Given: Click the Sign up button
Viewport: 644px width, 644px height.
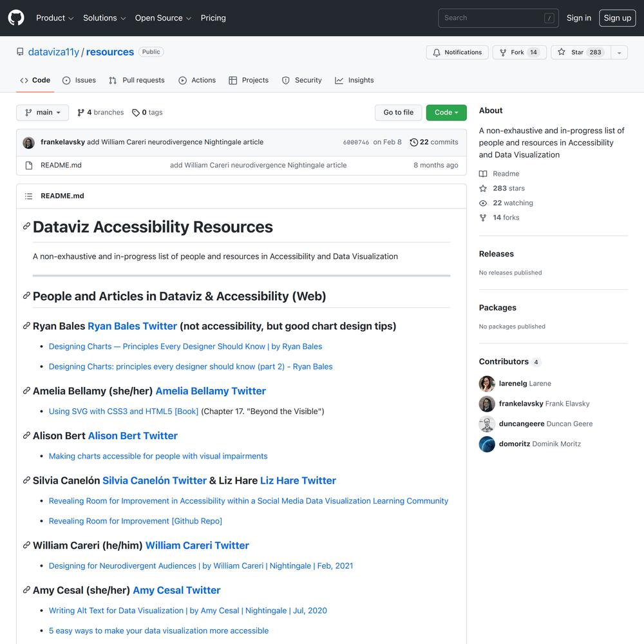Looking at the screenshot, I should (618, 17).
